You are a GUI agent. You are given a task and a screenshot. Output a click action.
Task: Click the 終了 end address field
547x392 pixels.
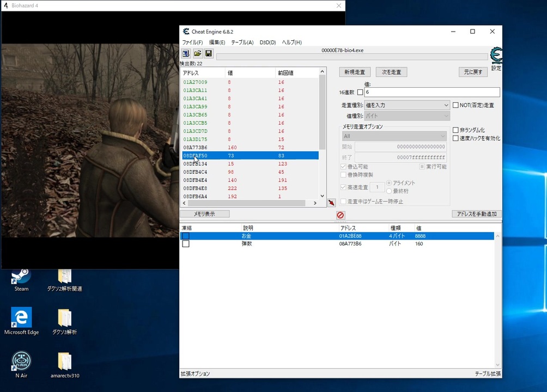click(x=400, y=157)
